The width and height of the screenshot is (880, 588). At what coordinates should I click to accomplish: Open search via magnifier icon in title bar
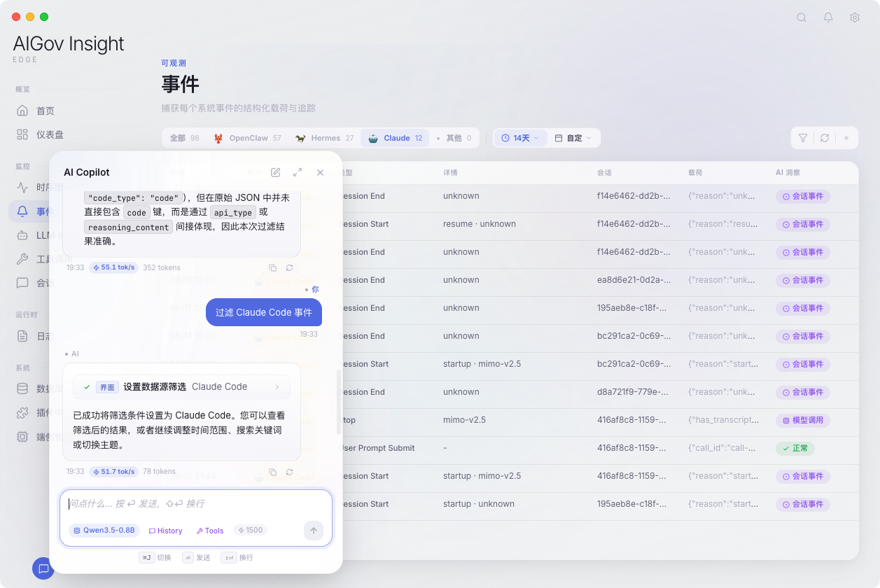pyautogui.click(x=802, y=17)
